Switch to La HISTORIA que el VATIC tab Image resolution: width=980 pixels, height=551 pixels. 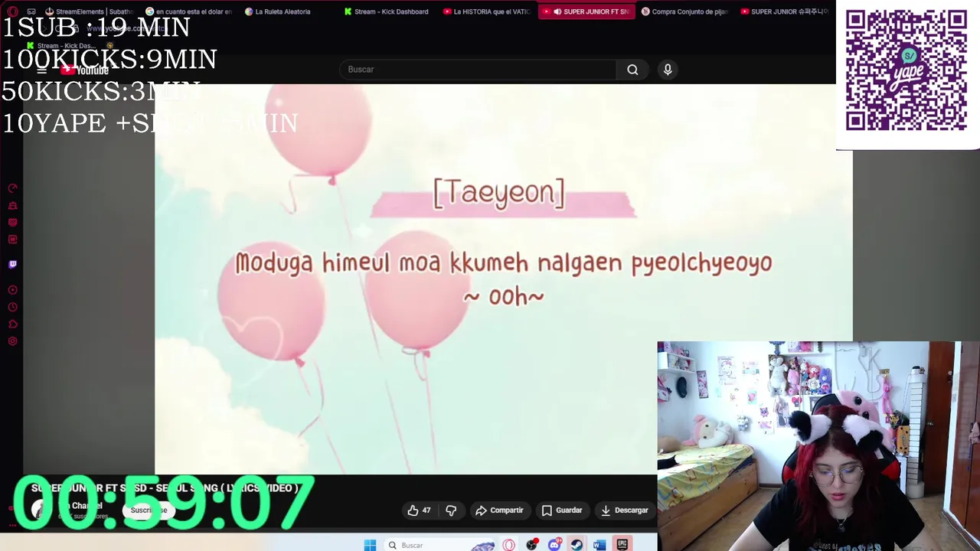click(x=486, y=11)
